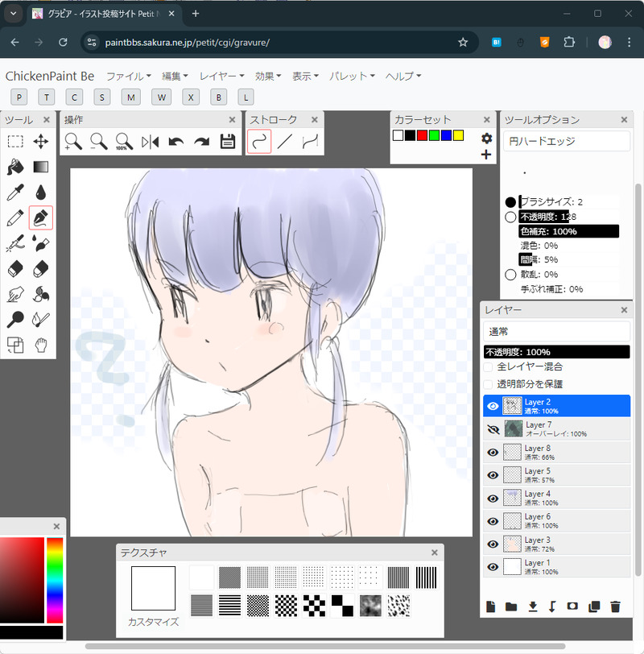644x654 pixels.
Task: Choose the paint bucket fill tool
Action: (x=15, y=167)
